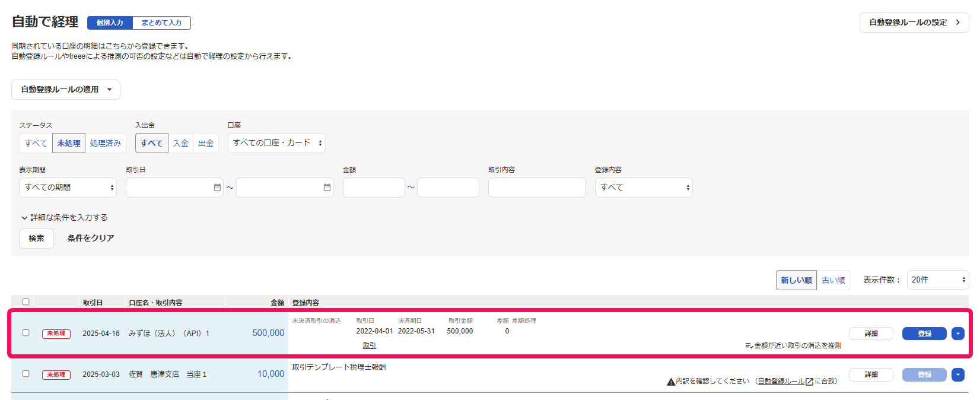
Task: Check the 2025-03-03 佐賀 row checkbox
Action: pos(26,374)
